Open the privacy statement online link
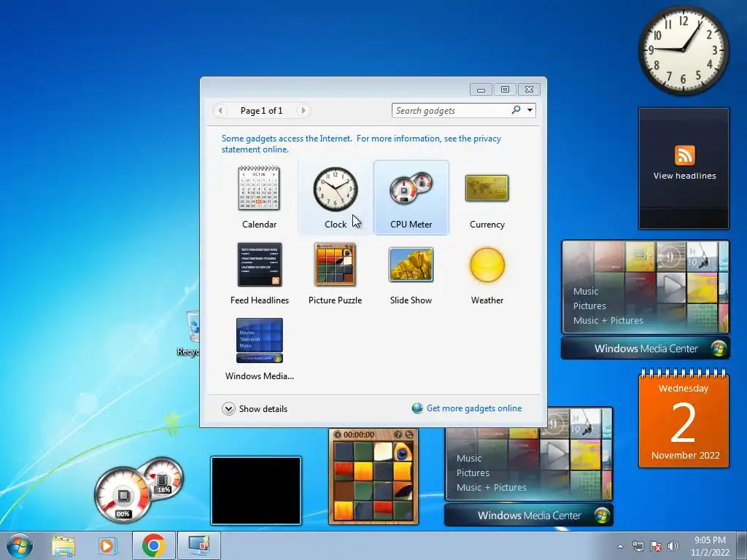The height and width of the screenshot is (560, 747). (x=361, y=144)
